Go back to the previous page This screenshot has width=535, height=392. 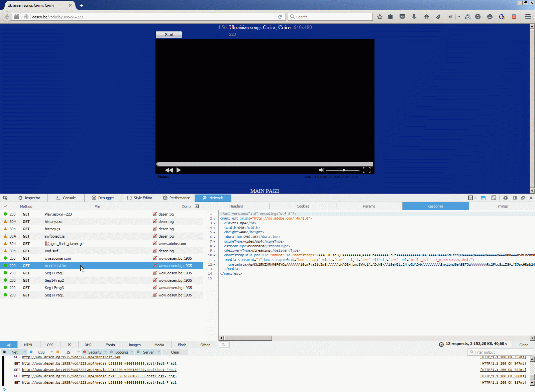pyautogui.click(x=7, y=17)
